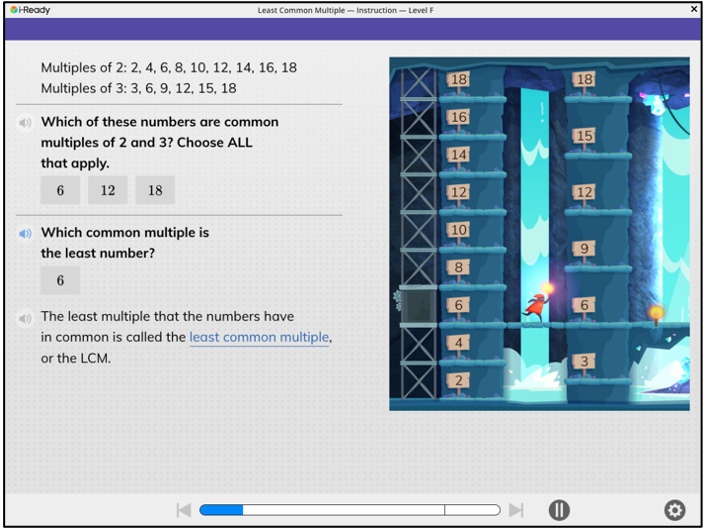Screen dimensions: 705x528
Task: Select the 6 tile under common multiples
Action: [60, 190]
